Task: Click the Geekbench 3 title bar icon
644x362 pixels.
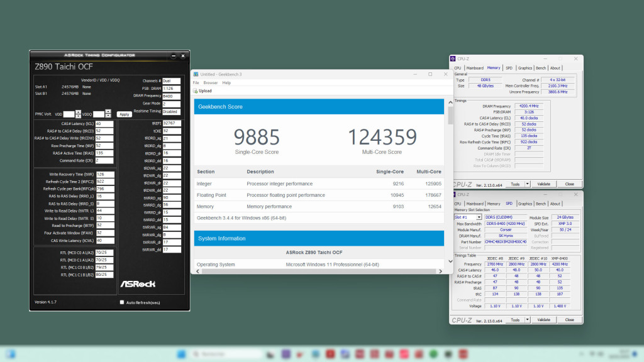Action: pos(196,74)
